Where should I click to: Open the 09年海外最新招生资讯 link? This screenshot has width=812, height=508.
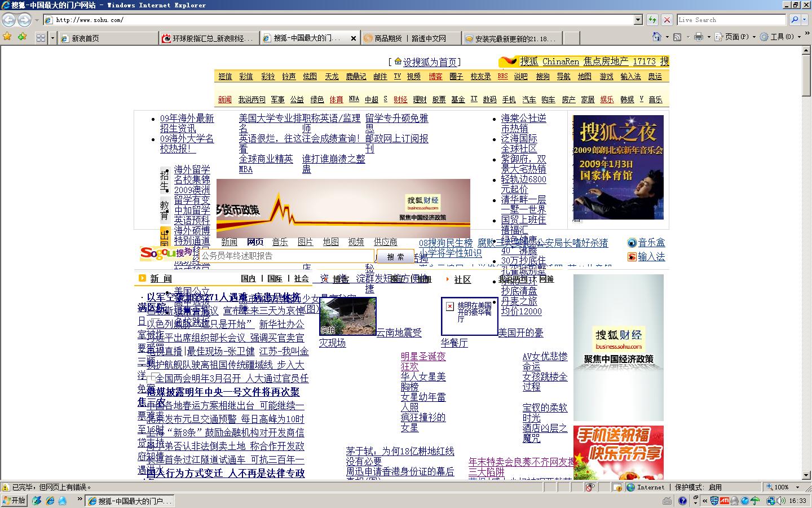pos(187,123)
